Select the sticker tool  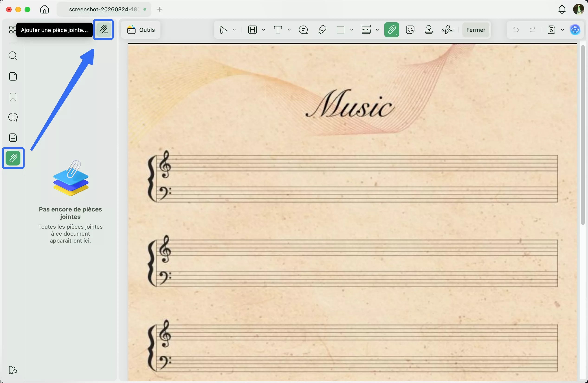coord(410,30)
